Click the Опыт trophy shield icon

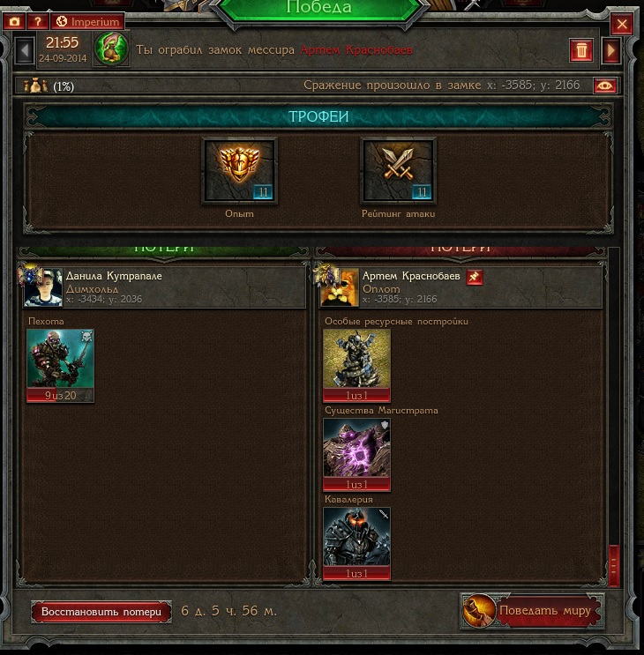point(239,171)
